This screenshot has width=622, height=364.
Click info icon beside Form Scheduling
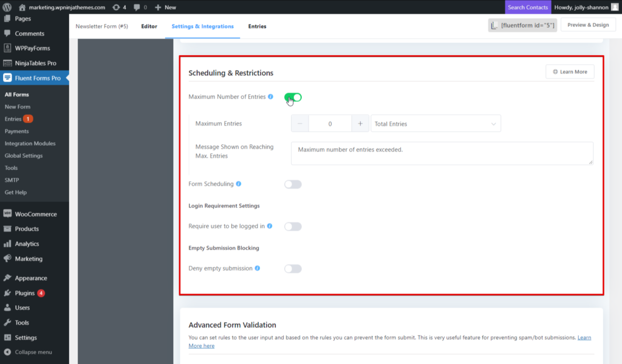click(x=238, y=184)
